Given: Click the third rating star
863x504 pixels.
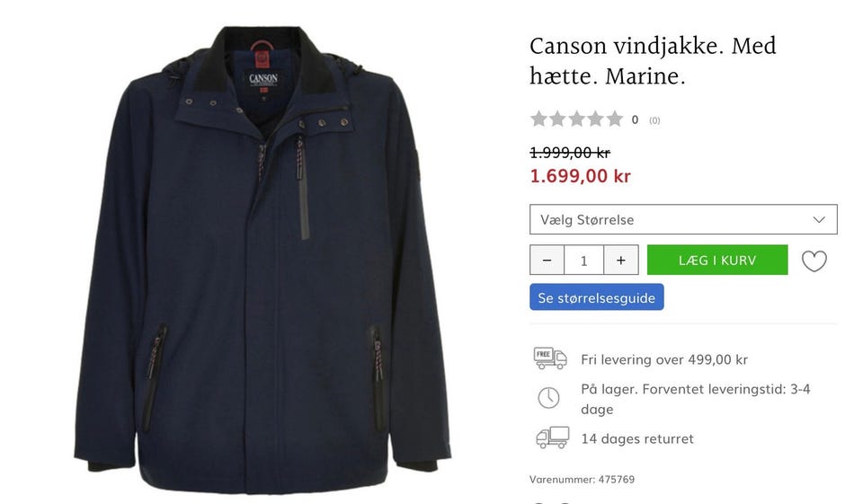Looking at the screenshot, I should pyautogui.click(x=577, y=119).
